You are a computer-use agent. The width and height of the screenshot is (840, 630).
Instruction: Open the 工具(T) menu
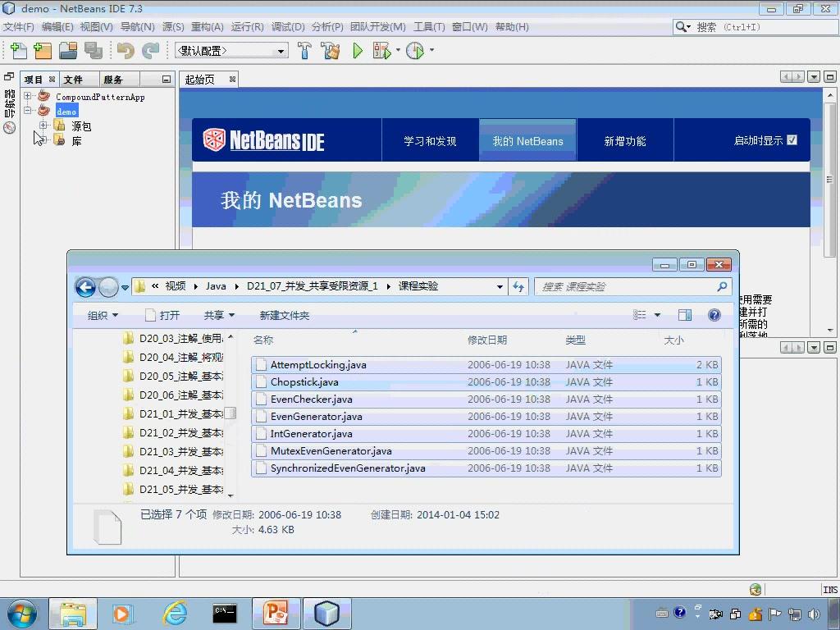tap(429, 27)
